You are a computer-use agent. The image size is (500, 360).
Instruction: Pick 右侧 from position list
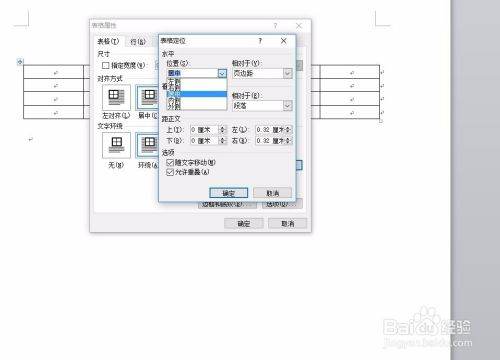click(x=196, y=87)
